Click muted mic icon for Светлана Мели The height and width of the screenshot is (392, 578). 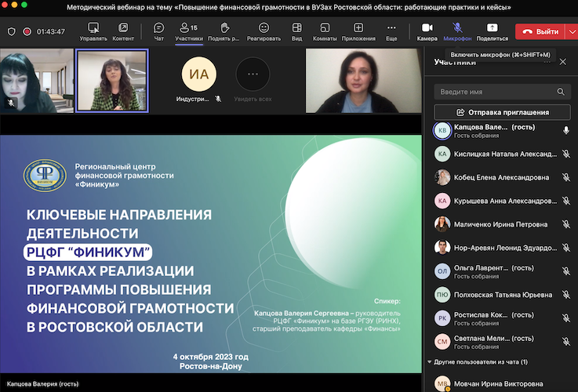565,342
